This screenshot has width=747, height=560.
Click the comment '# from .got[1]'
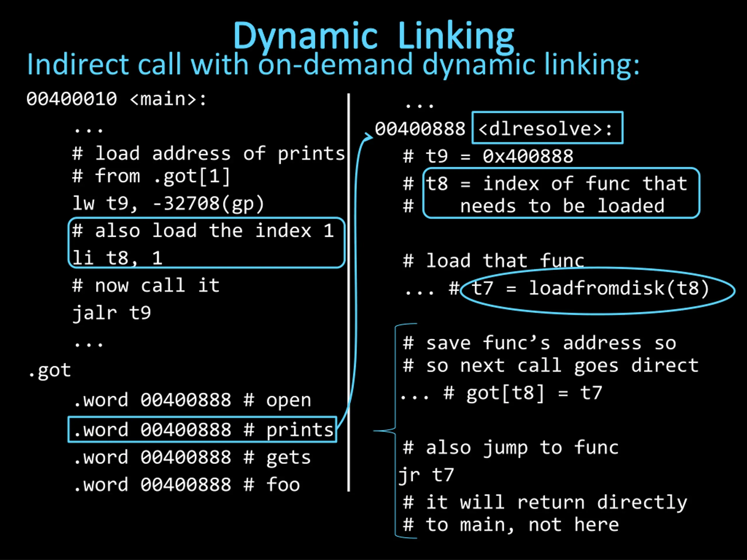(x=151, y=176)
